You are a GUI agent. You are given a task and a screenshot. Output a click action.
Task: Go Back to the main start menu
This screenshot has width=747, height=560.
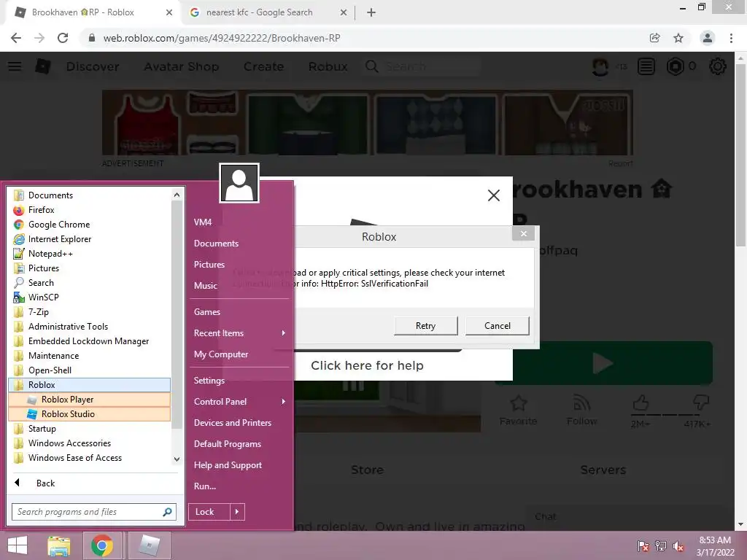pyautogui.click(x=45, y=483)
